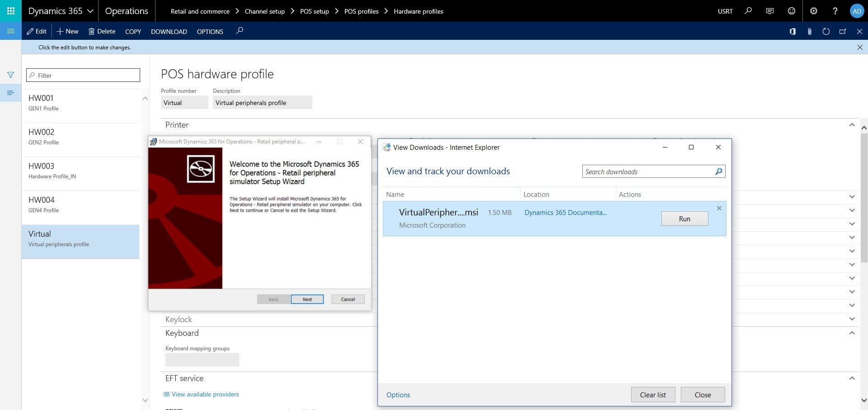This screenshot has height=410, width=868.
Task: Collapse the Keyboard section
Action: [x=852, y=333]
